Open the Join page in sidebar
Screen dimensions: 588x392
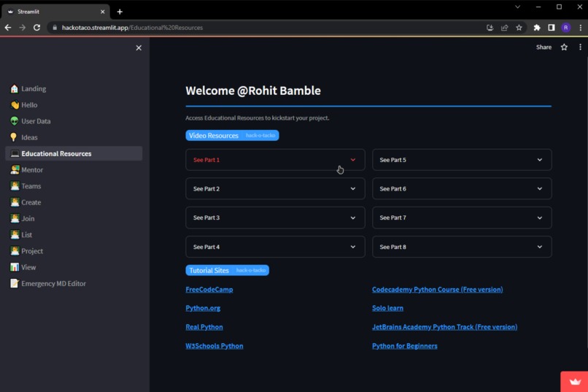(x=74, y=218)
